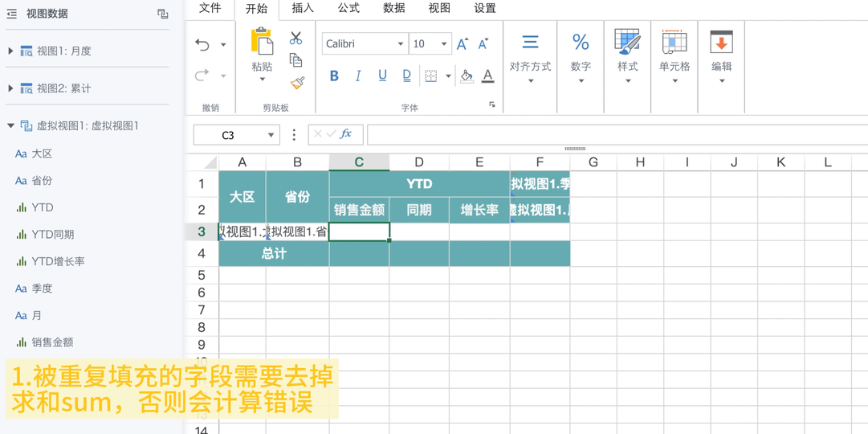Click the Cut scissors icon
868x434 pixels.
click(x=296, y=38)
